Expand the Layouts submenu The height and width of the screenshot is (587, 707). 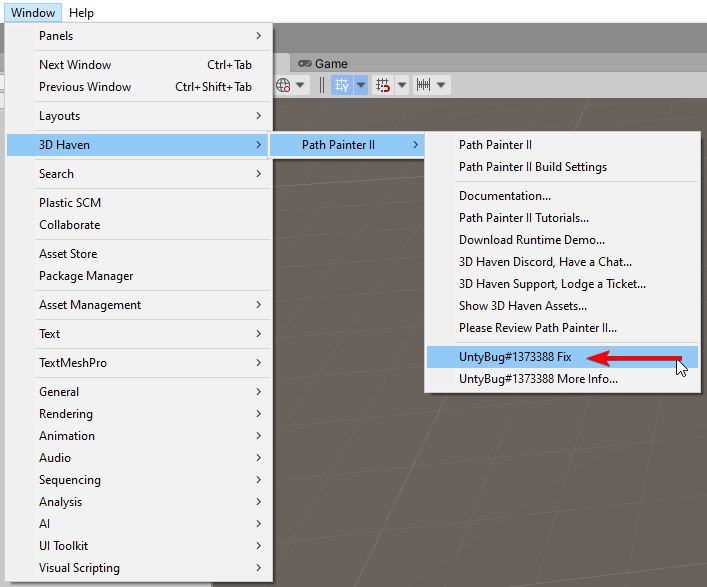coord(139,116)
